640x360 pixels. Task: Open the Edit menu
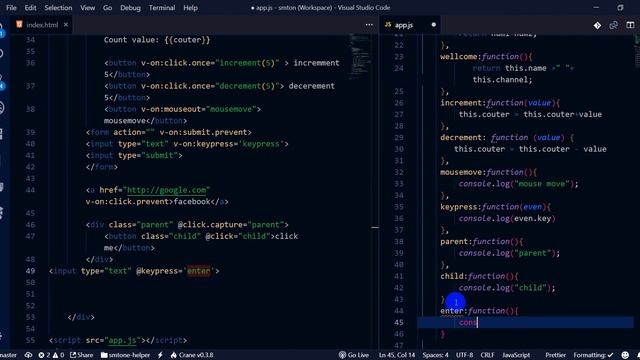point(30,8)
